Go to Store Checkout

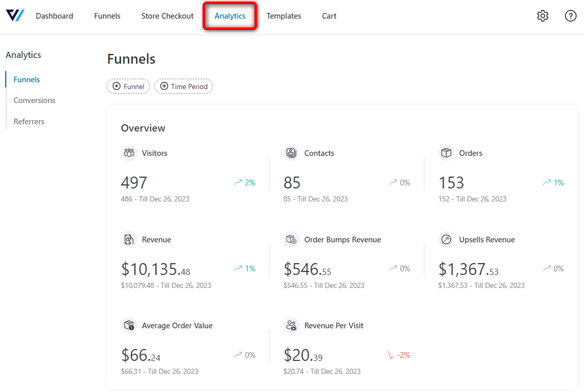point(167,16)
